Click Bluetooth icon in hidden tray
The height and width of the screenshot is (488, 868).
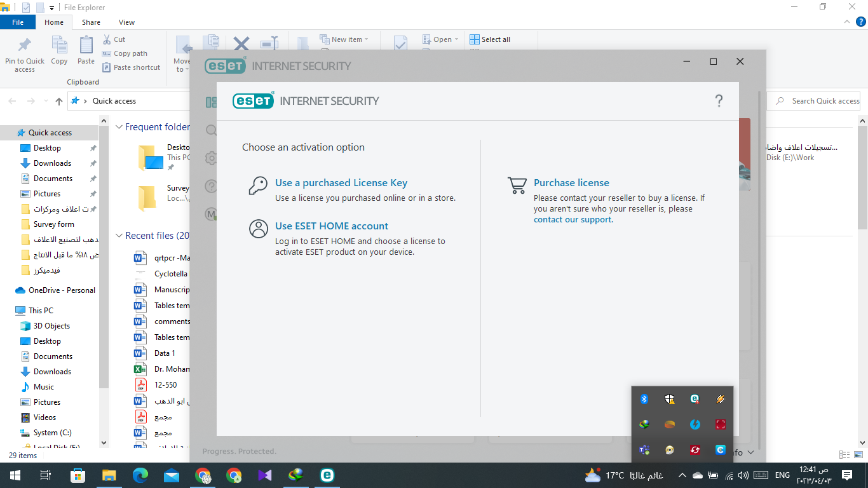click(644, 399)
